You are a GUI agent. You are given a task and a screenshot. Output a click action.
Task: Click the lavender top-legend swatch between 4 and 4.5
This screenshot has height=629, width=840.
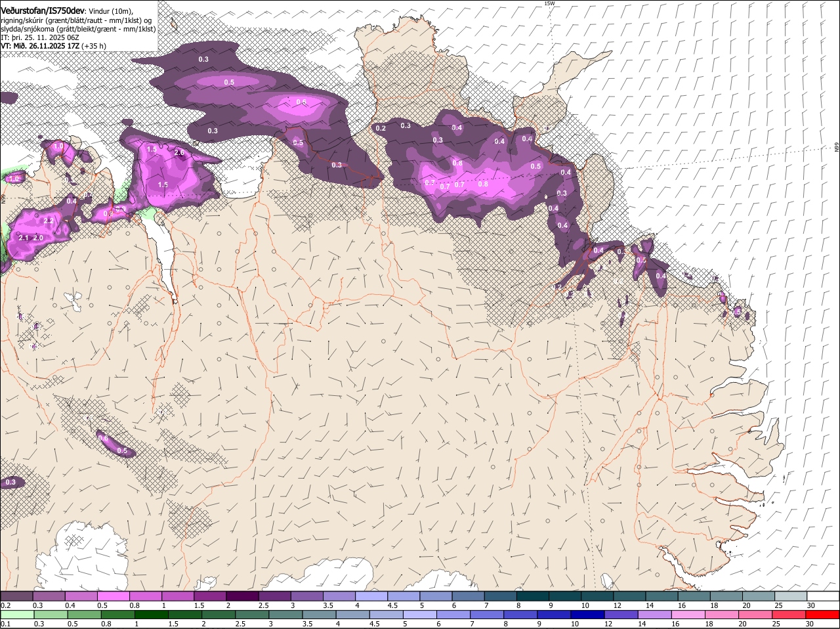(371, 596)
